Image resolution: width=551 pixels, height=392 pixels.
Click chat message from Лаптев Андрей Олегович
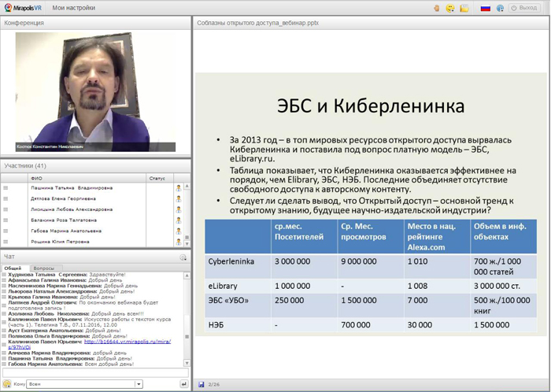click(83, 305)
